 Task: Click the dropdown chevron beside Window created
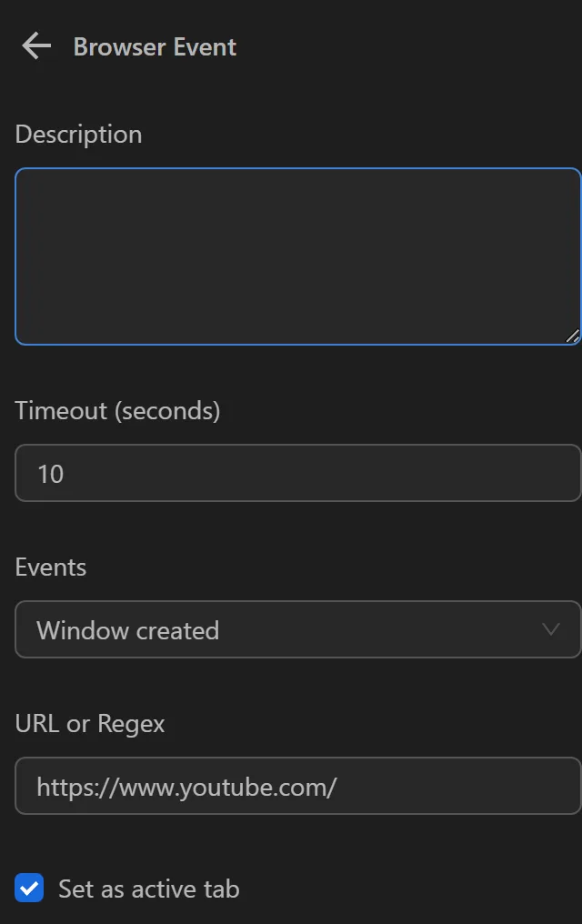coord(549,629)
